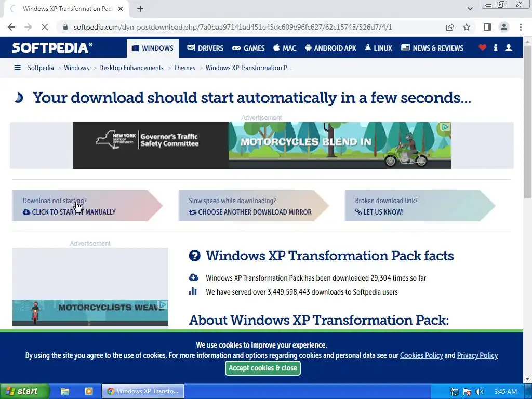Screen dimensions: 532x399
Task: Click the scrollbar up arrow
Action: click(527, 41)
